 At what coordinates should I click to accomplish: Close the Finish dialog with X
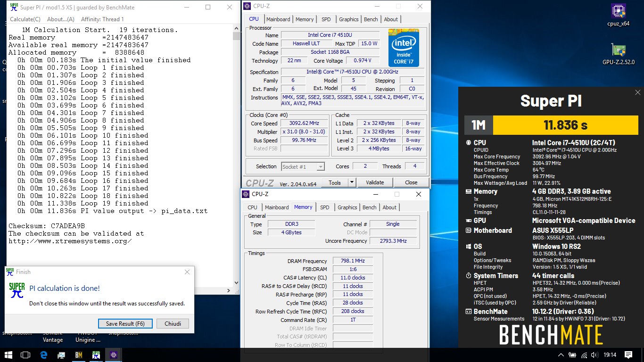point(187,272)
